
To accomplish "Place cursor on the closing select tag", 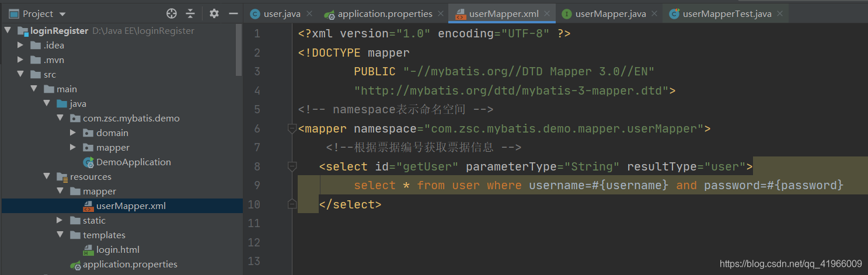I will click(350, 204).
